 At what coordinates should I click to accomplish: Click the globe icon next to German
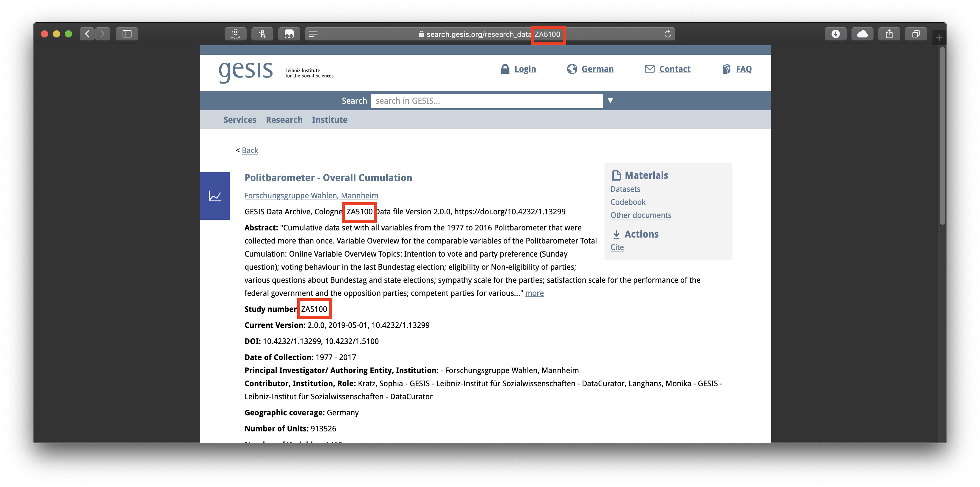tap(572, 69)
